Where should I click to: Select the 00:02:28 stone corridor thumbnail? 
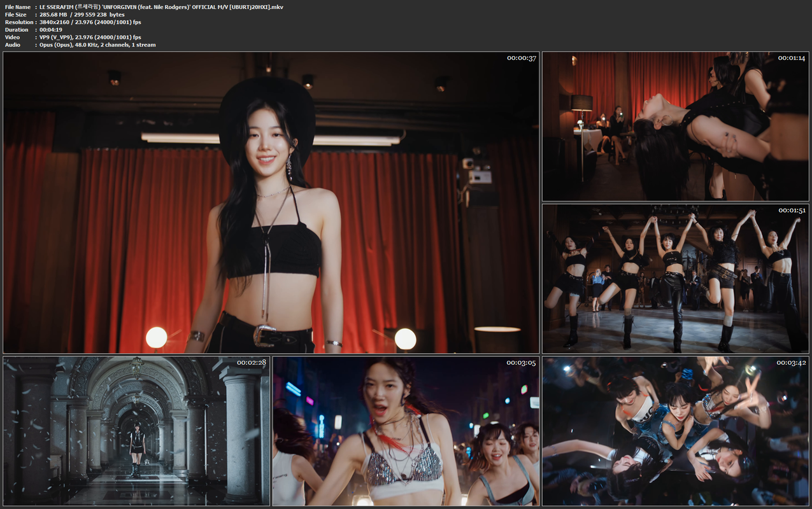click(136, 431)
